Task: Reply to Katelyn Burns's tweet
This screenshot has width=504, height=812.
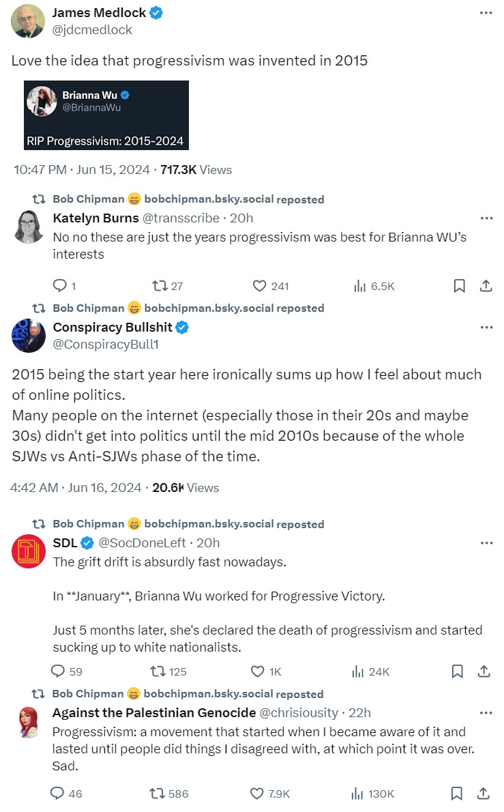Action: point(60,287)
